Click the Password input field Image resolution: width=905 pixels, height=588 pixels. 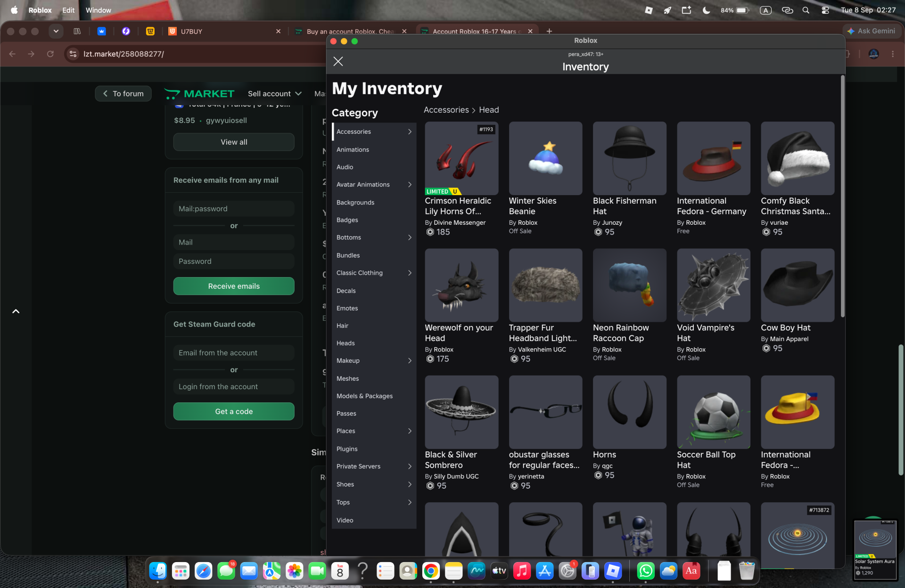point(234,261)
